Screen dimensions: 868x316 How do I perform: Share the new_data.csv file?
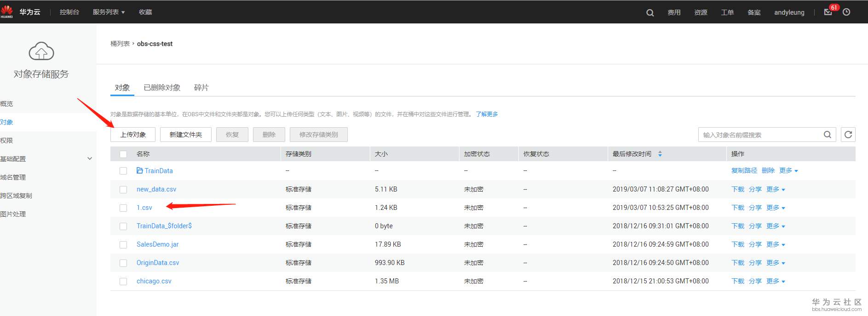[755, 189]
